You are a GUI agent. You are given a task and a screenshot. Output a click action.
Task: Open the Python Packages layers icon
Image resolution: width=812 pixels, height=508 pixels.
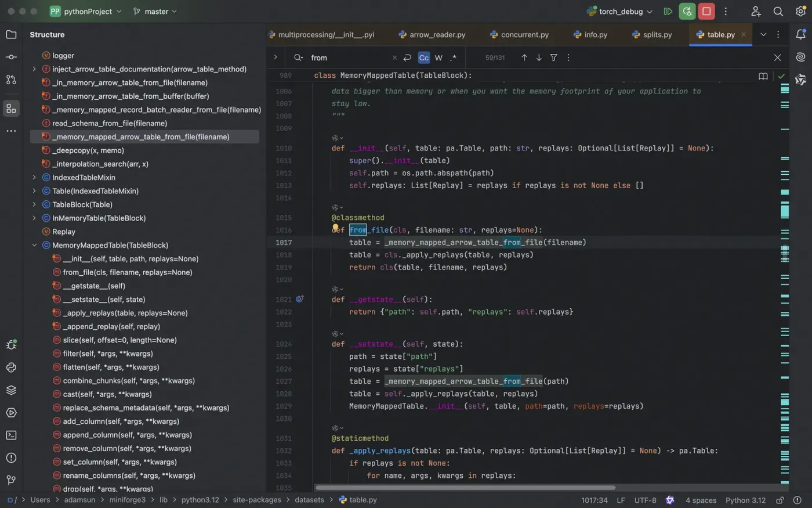pyautogui.click(x=11, y=390)
